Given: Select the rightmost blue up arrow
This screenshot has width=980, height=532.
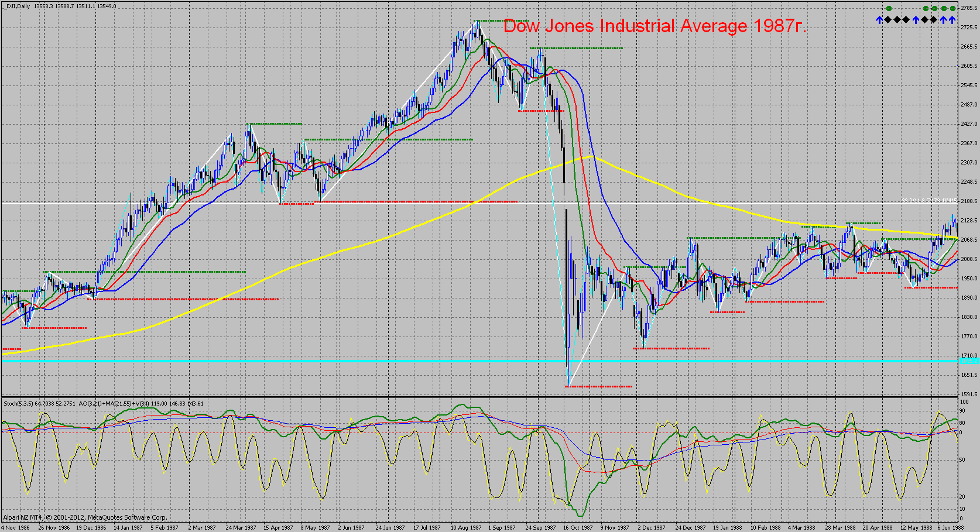Looking at the screenshot, I should coord(952,20).
